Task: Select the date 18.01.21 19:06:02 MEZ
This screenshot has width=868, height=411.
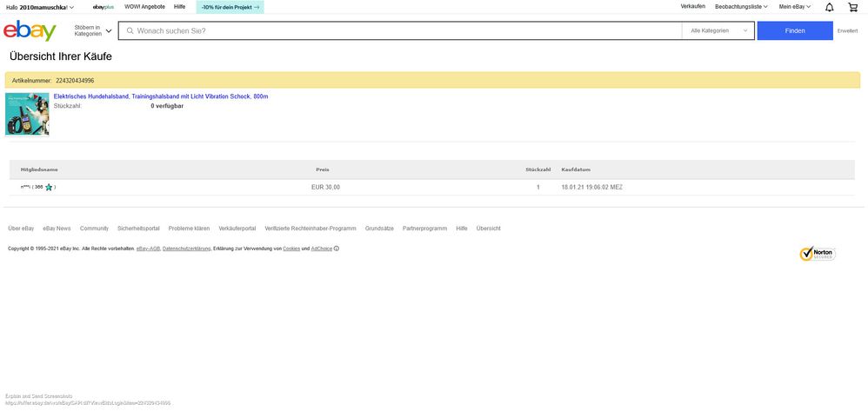Action: coord(591,188)
